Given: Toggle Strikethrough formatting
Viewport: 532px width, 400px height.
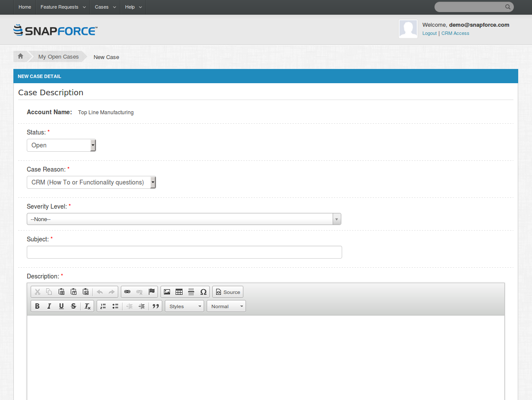Looking at the screenshot, I should (x=73, y=306).
